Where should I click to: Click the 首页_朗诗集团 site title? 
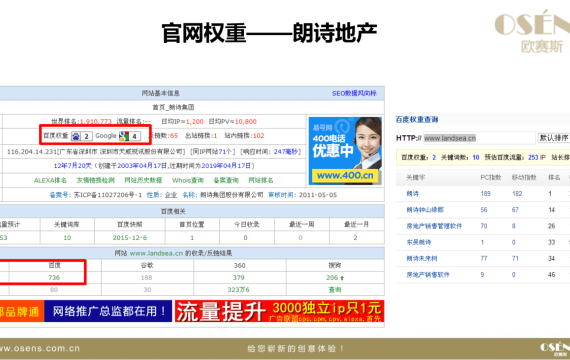click(x=173, y=107)
